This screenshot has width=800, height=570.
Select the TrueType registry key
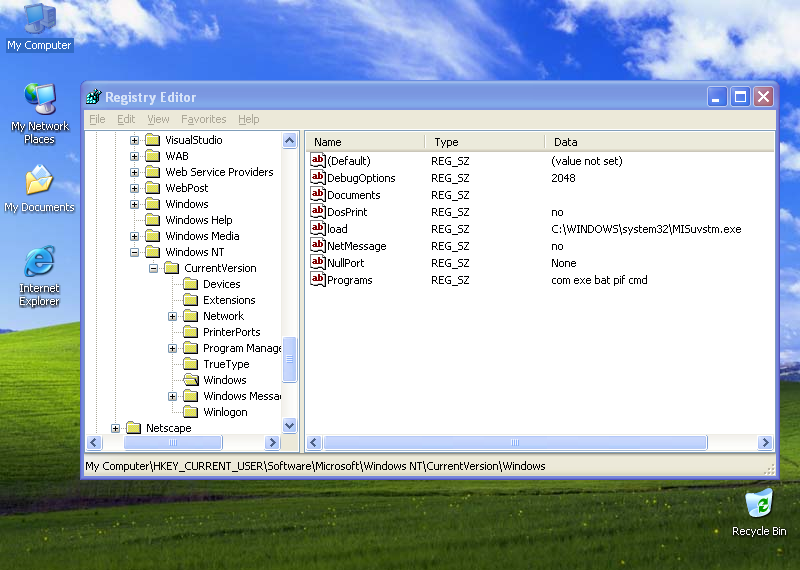(x=226, y=364)
